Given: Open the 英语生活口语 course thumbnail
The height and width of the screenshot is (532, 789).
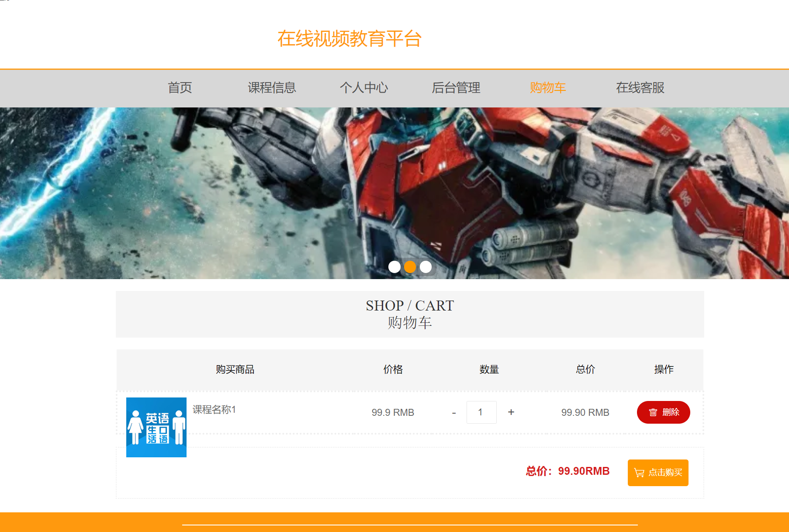Looking at the screenshot, I should coord(156,427).
